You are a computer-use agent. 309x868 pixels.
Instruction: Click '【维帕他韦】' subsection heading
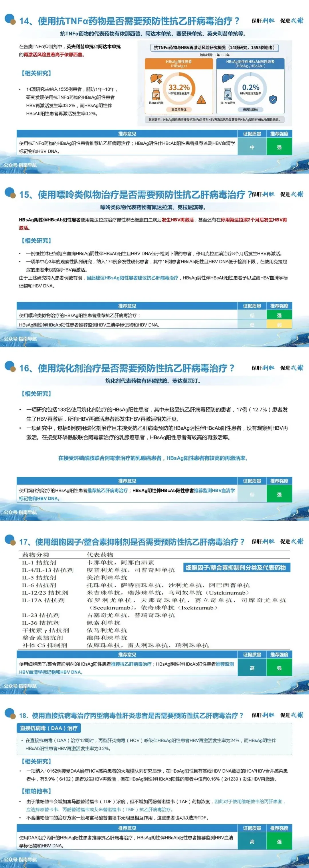coord(35,791)
